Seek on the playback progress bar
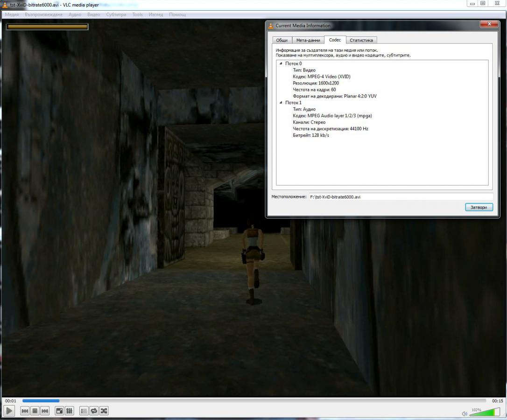The image size is (507, 420). click(x=254, y=400)
